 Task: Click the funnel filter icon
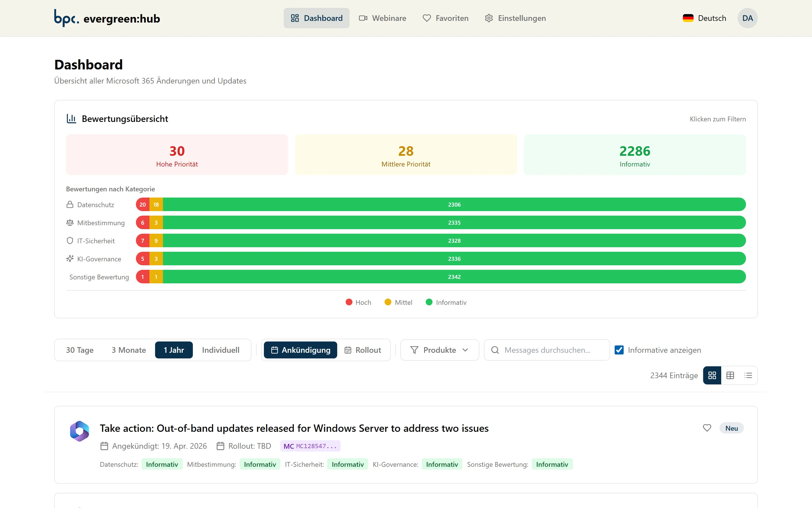[x=414, y=350]
